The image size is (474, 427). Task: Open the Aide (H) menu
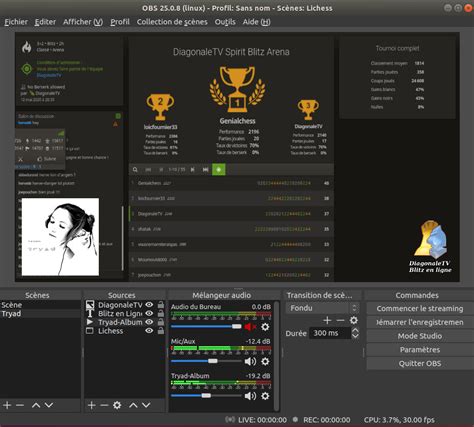pos(256,22)
